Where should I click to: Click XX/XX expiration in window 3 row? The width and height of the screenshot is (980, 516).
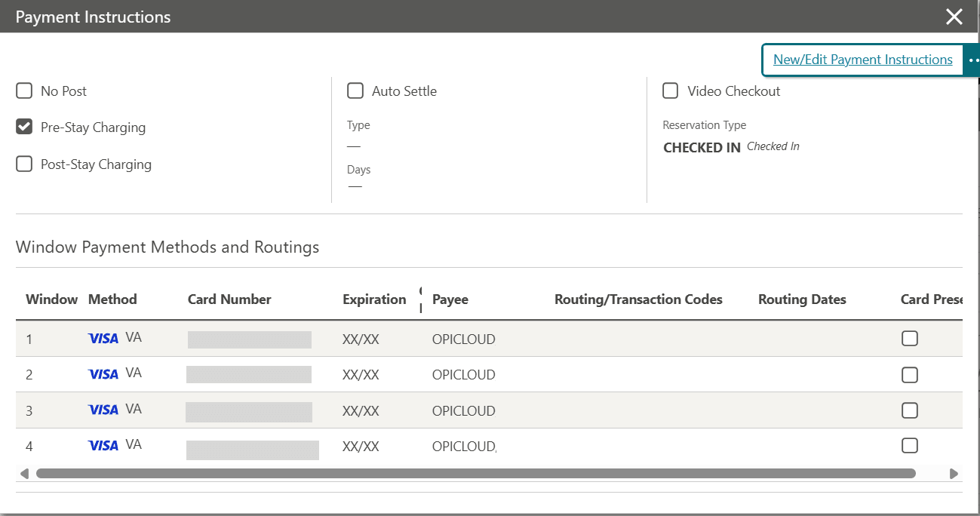point(361,411)
